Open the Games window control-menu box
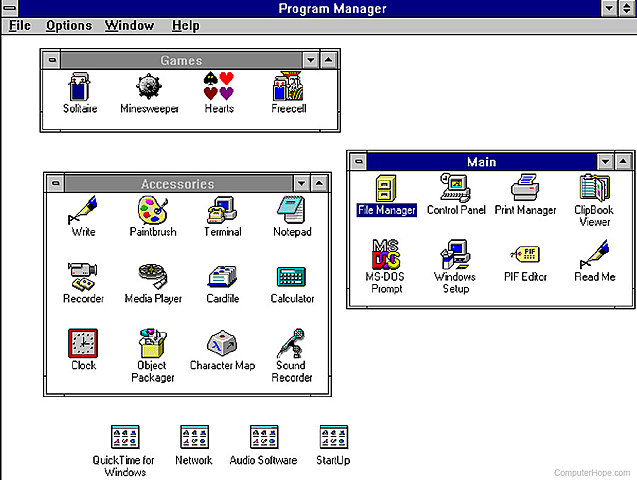Screen dimensions: 637x480 pyautogui.click(x=52, y=60)
